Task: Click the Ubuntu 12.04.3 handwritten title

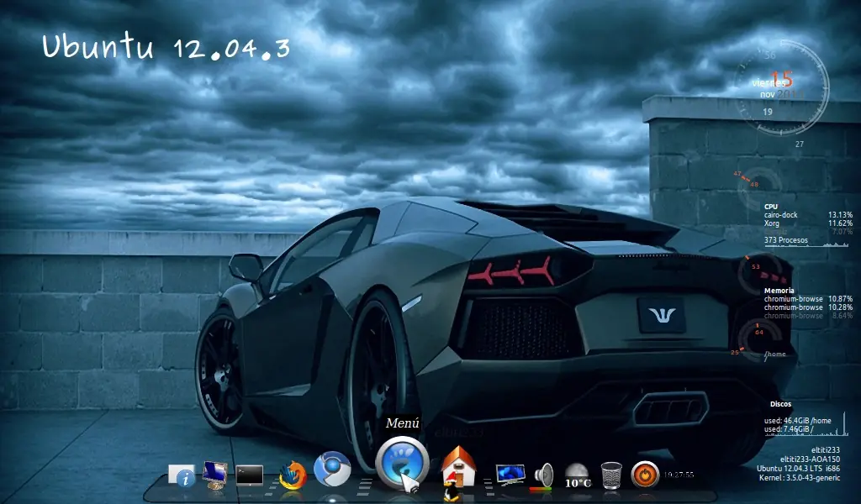Action: coord(166,46)
